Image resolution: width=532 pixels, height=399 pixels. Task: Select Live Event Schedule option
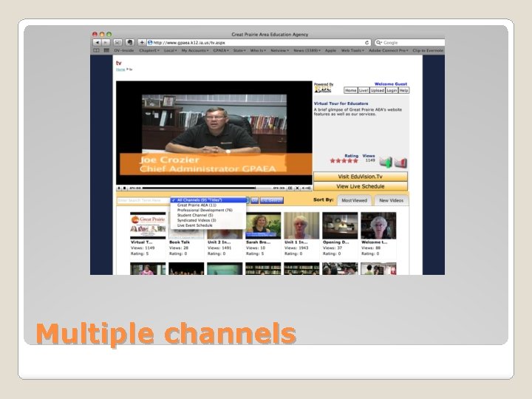[208, 225]
